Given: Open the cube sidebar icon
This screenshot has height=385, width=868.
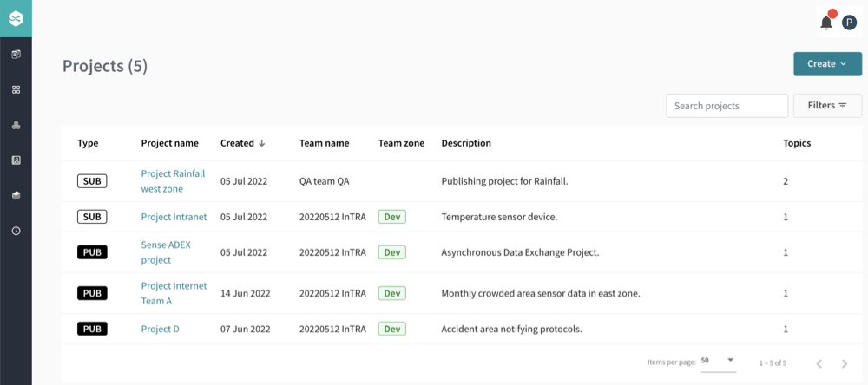Looking at the screenshot, I should 16,195.
